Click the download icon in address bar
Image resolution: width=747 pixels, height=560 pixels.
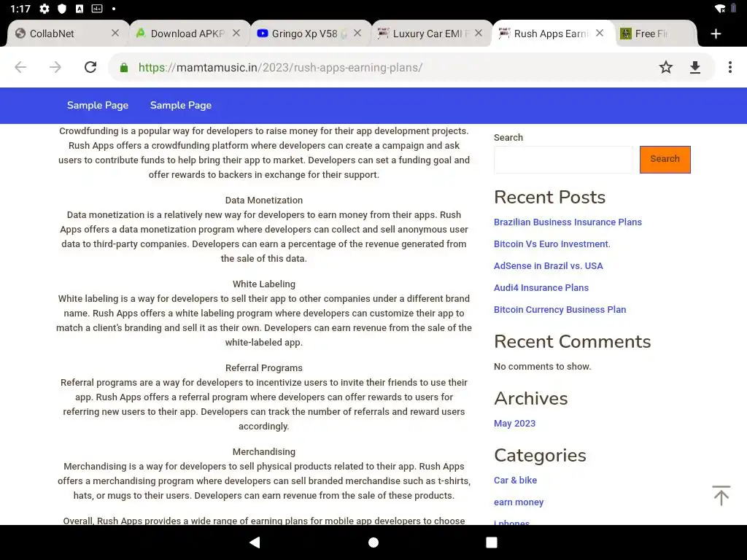[x=695, y=67]
